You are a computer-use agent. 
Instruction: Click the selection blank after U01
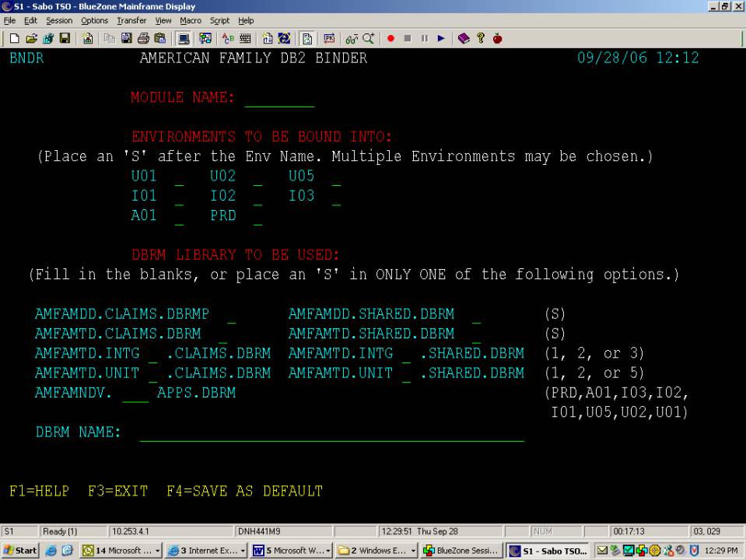click(179, 177)
